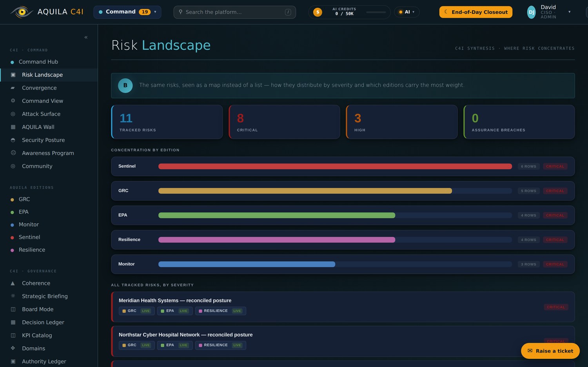Click the Awareness Program face icon
The image size is (588, 367).
coord(13,153)
